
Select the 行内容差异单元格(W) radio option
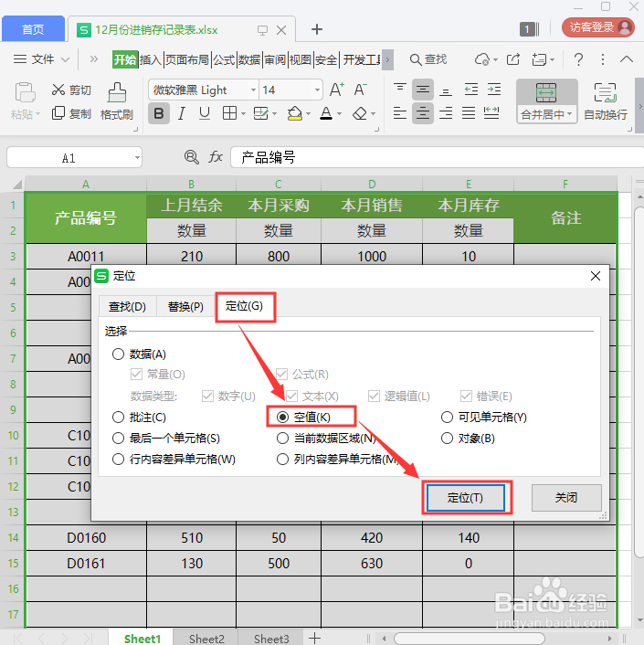click(x=118, y=459)
